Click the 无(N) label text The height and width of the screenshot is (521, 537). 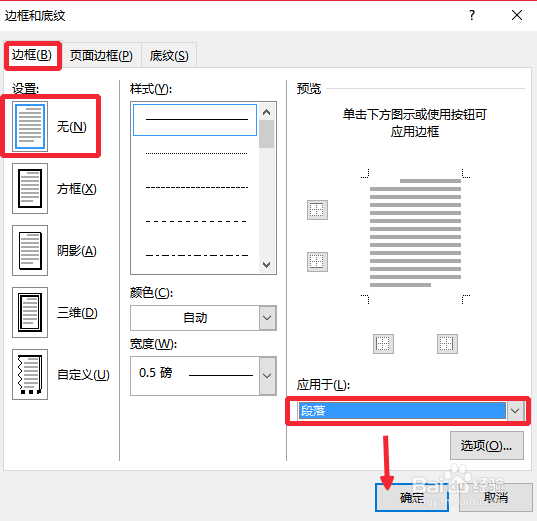tap(72, 127)
